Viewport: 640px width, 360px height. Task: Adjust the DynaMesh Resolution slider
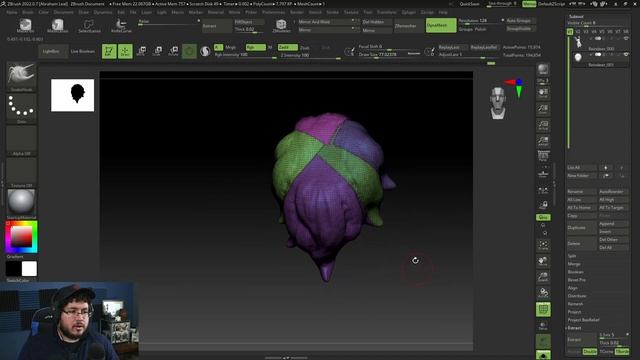click(481, 20)
